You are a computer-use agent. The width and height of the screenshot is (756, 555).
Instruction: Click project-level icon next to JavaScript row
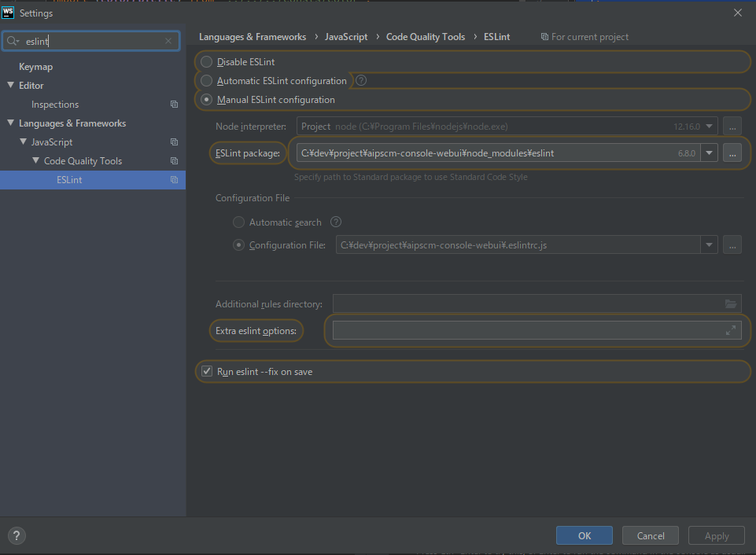pyautogui.click(x=174, y=142)
